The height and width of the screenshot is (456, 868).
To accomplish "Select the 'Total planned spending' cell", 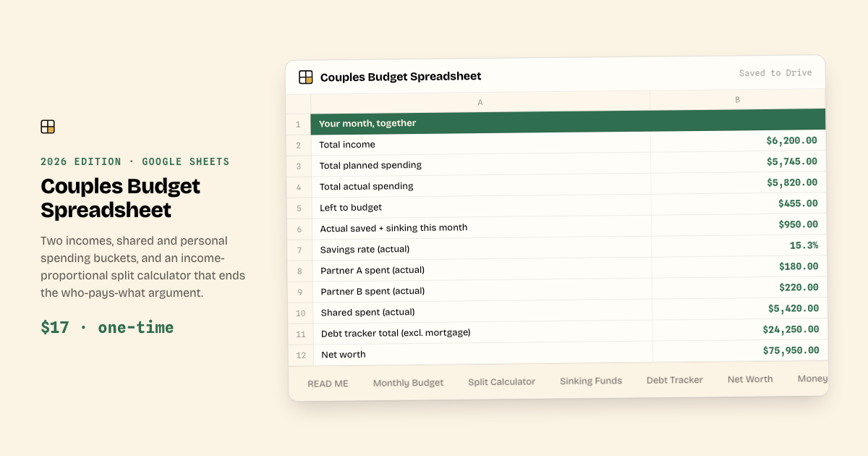I will [481, 165].
